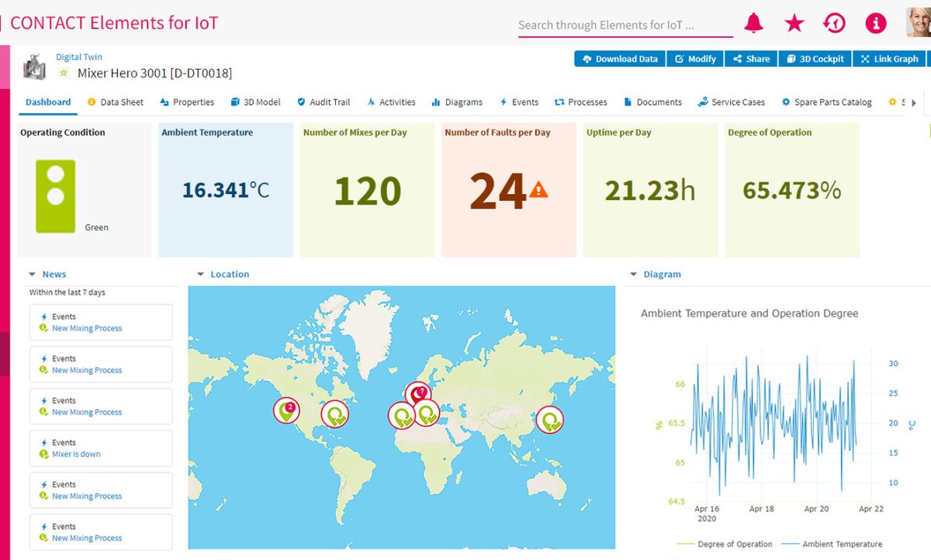This screenshot has height=560, width=931.
Task: Collapse the Diagram section
Action: [x=634, y=274]
